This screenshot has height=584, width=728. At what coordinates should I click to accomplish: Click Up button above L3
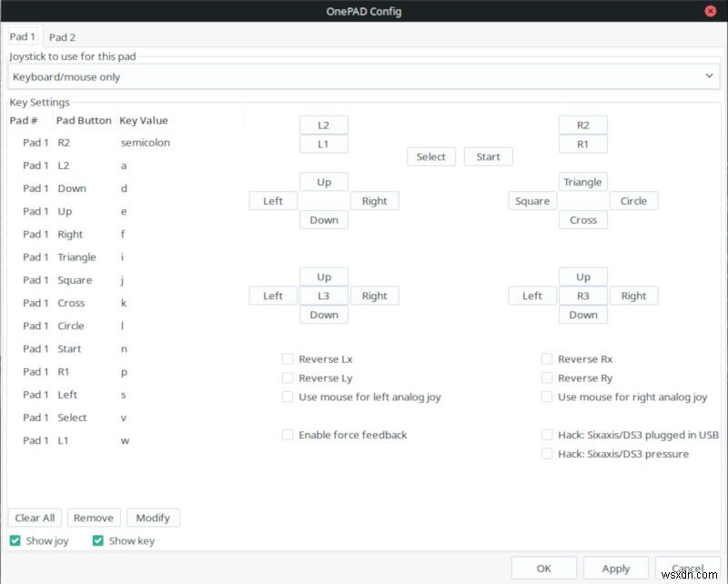(324, 277)
